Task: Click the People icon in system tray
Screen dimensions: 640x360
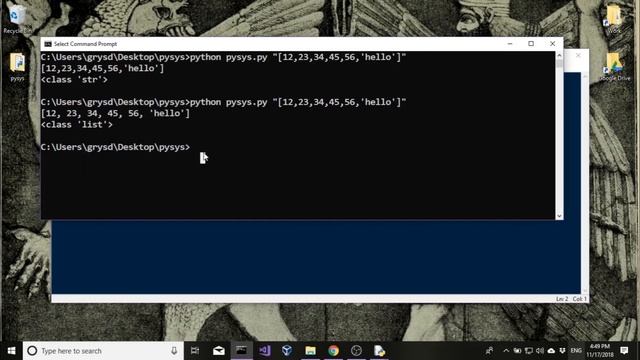Action: click(489, 351)
